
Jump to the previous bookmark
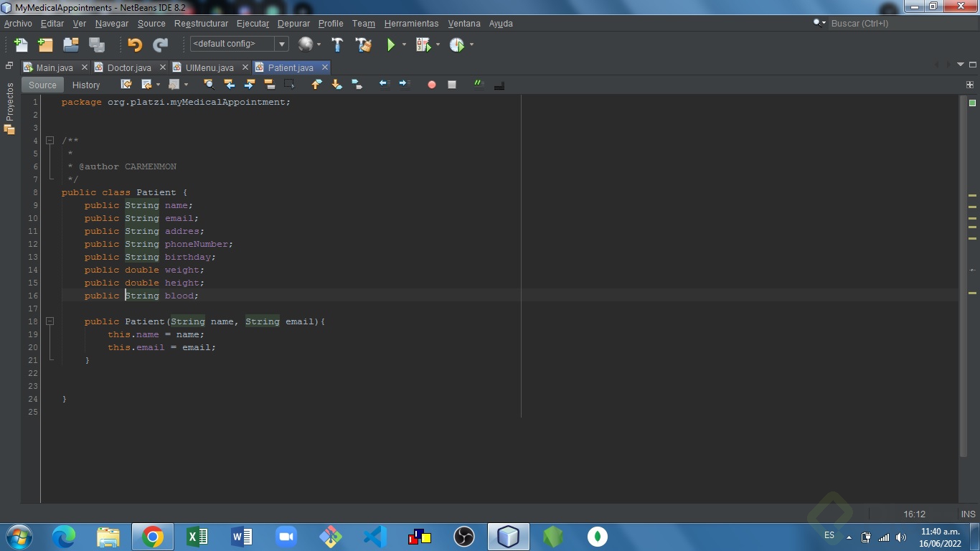coord(316,85)
